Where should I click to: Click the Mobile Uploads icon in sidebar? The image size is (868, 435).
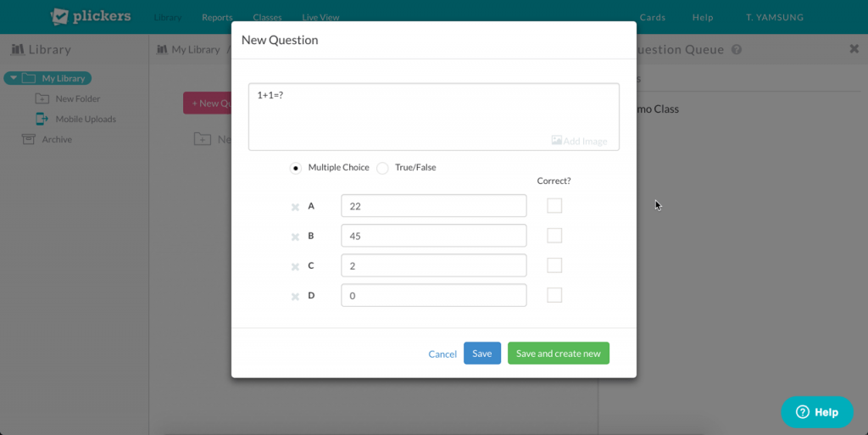[x=42, y=119]
